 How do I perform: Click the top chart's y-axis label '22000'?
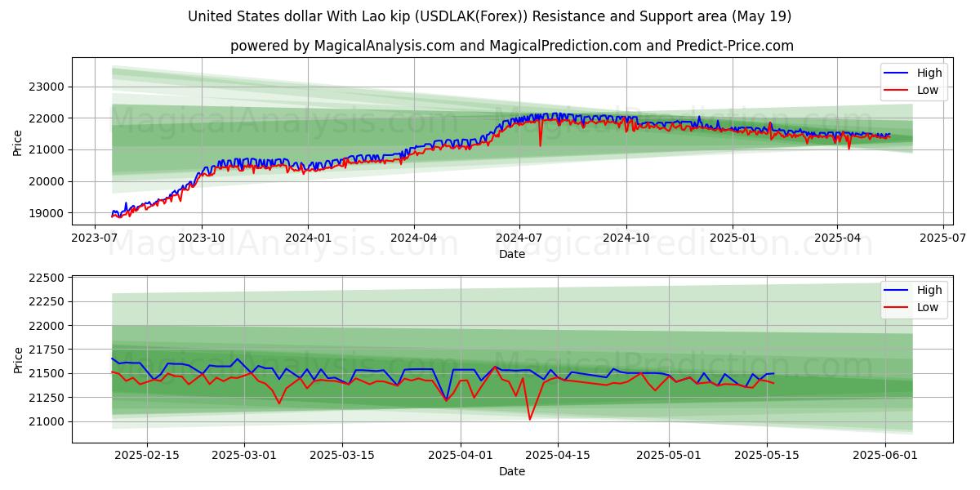47,118
